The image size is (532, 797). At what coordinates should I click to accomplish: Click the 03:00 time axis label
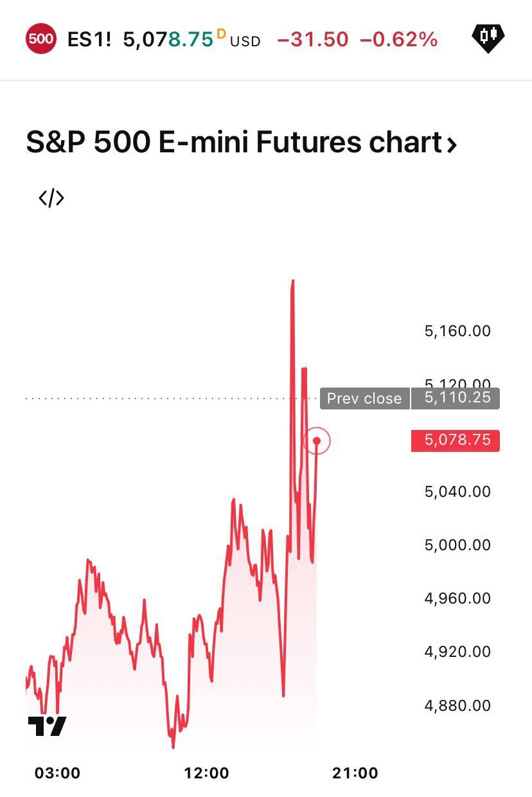[58, 773]
